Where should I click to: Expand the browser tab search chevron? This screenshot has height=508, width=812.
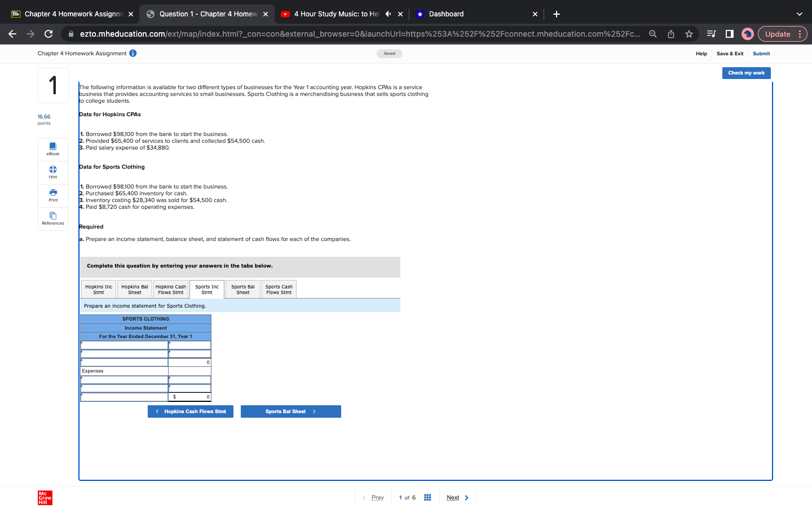tap(799, 14)
